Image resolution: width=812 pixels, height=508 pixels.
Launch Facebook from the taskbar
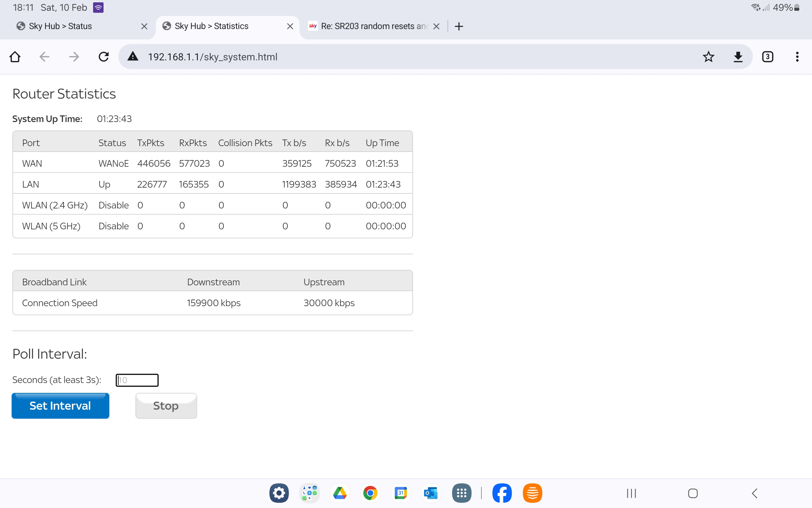(502, 493)
